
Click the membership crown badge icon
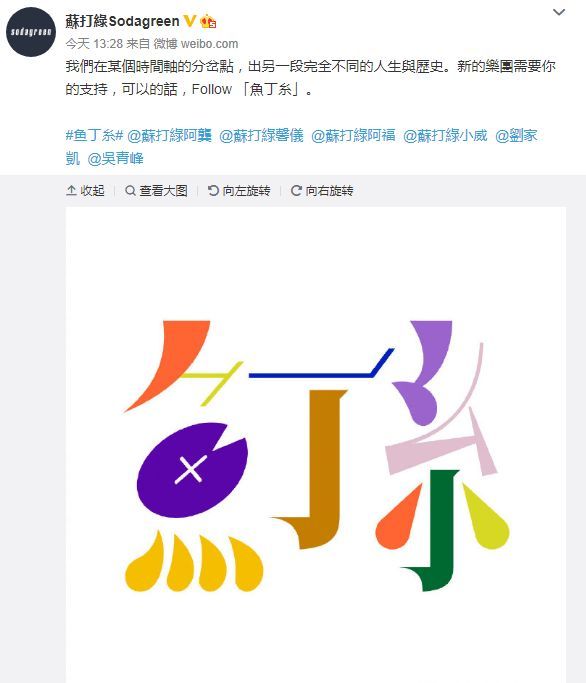click(208, 21)
